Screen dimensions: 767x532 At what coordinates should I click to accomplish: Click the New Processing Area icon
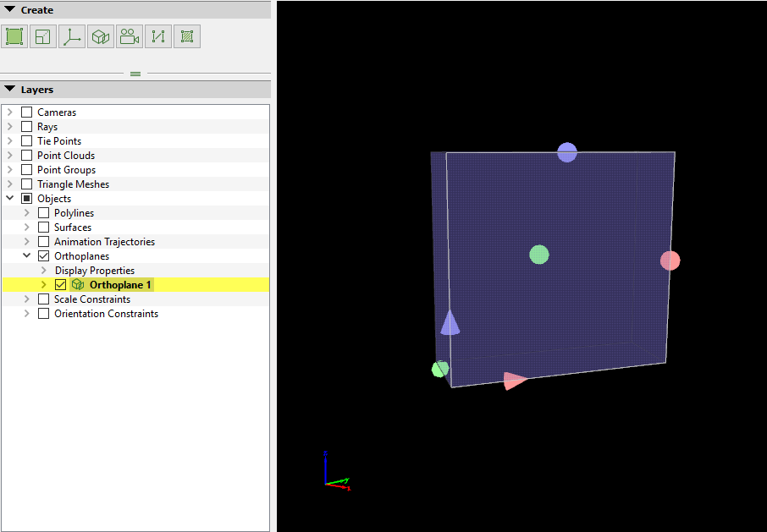point(14,36)
